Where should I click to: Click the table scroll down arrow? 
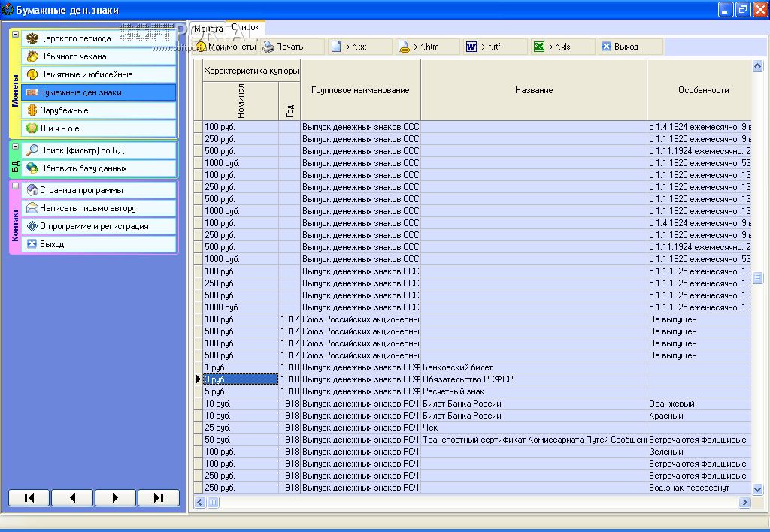pos(758,489)
